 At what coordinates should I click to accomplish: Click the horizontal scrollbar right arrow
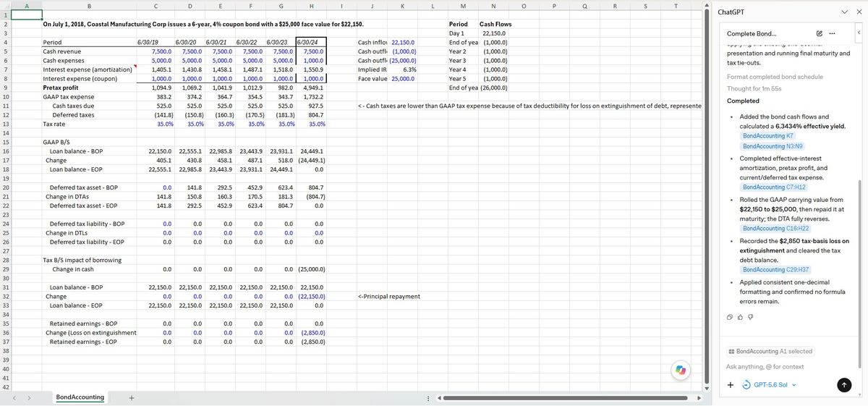699,397
